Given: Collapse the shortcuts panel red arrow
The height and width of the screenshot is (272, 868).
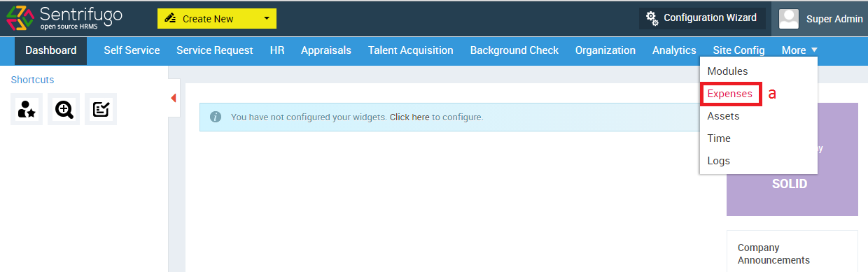Looking at the screenshot, I should [173, 98].
